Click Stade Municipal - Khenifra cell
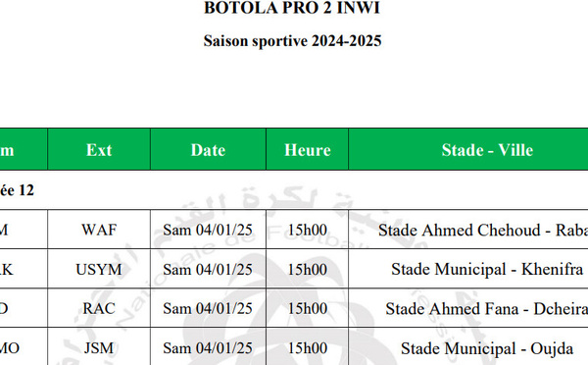The width and height of the screenshot is (588, 365). coord(487,269)
